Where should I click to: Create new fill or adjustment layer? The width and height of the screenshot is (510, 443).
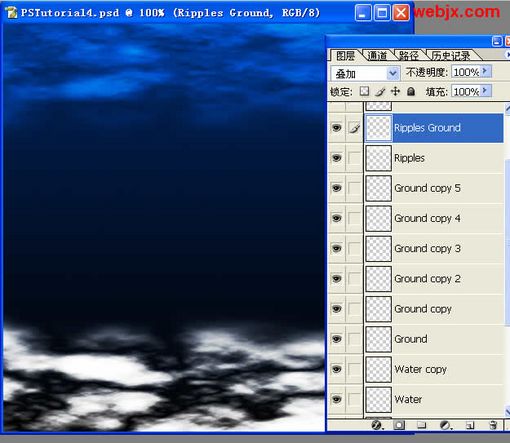(x=445, y=425)
